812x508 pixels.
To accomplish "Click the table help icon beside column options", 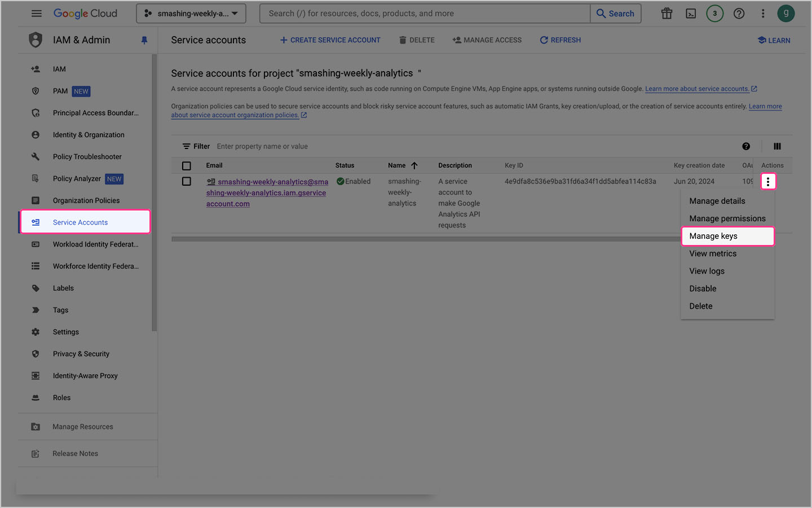I will [746, 146].
